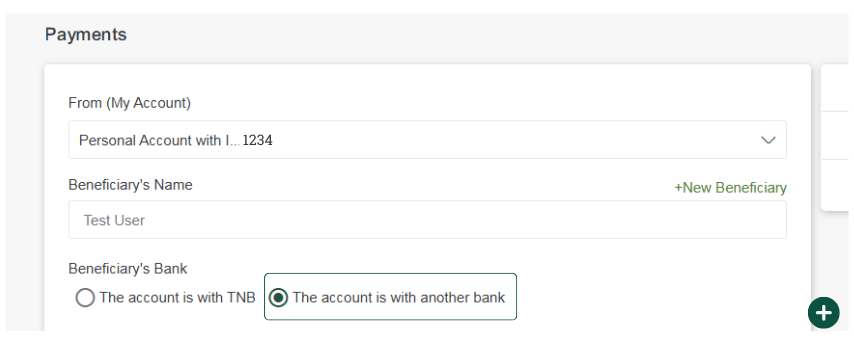Click the From (My Account) label
The height and width of the screenshot is (361, 854).
[x=130, y=103]
